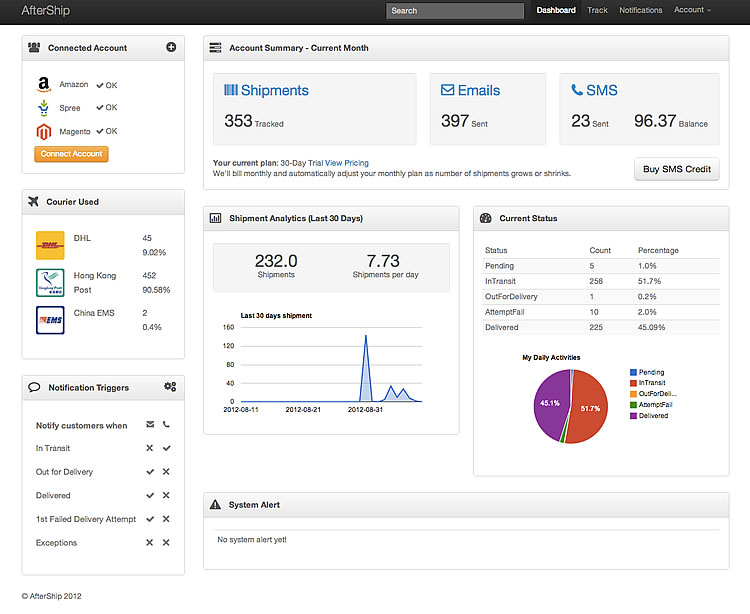The image size is (750, 614).
Task: Click the DHL courier logo
Action: pyautogui.click(x=50, y=245)
